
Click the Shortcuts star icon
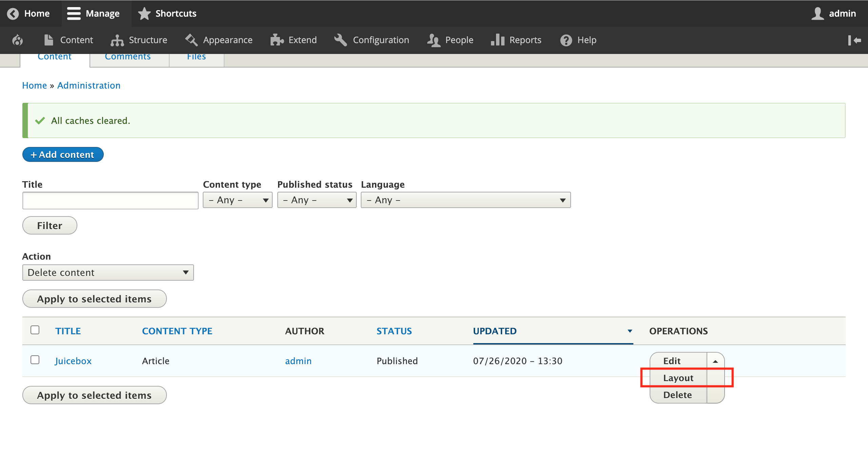144,14
